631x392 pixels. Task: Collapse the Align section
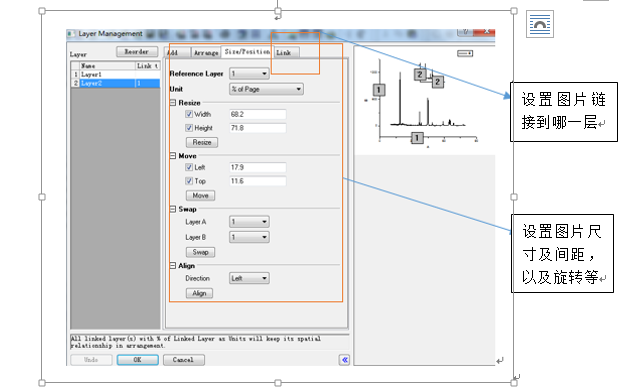click(173, 266)
